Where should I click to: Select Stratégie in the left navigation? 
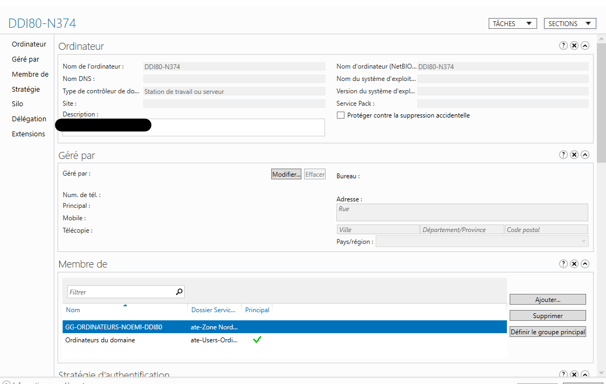26,89
